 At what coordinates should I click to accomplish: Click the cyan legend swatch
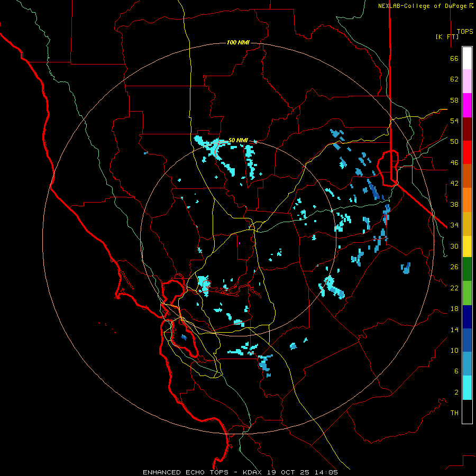[x=467, y=388]
